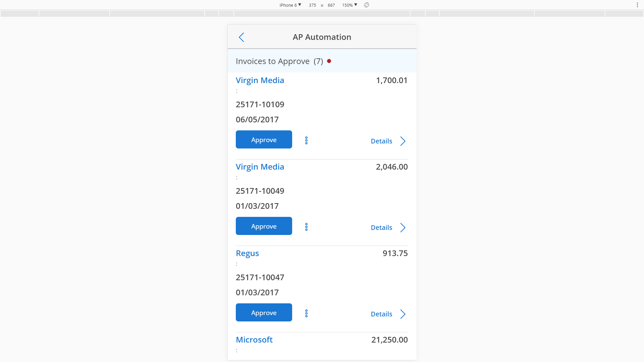This screenshot has height=362, width=644.
Task: Open more options for invoice 25171-10109
Action: [306, 140]
